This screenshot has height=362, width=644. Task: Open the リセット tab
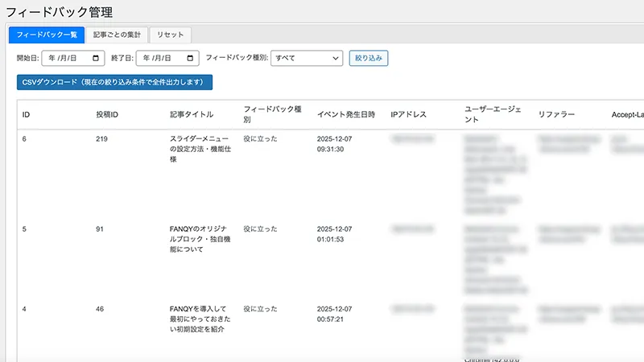[x=170, y=35]
